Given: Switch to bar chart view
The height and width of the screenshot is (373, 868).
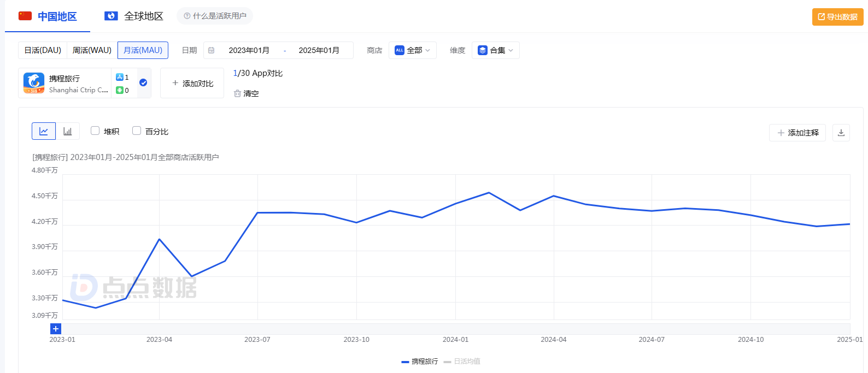Looking at the screenshot, I should pyautogui.click(x=68, y=132).
